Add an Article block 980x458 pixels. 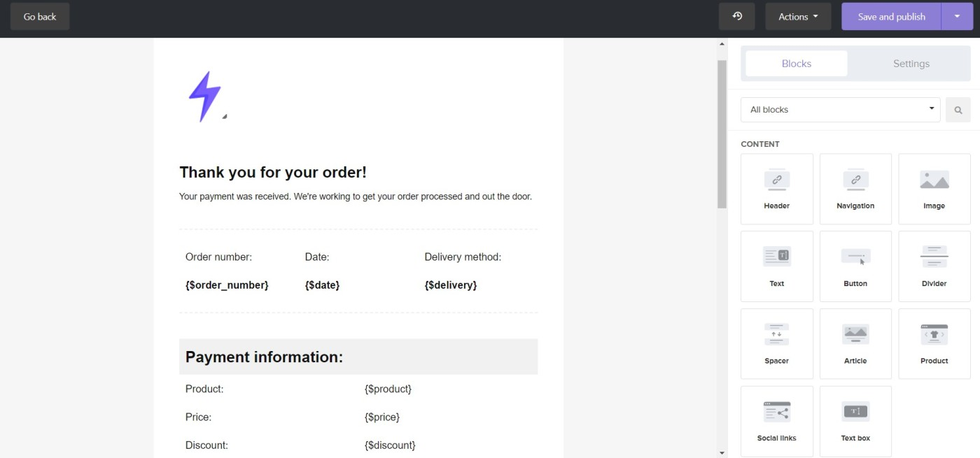pyautogui.click(x=855, y=344)
